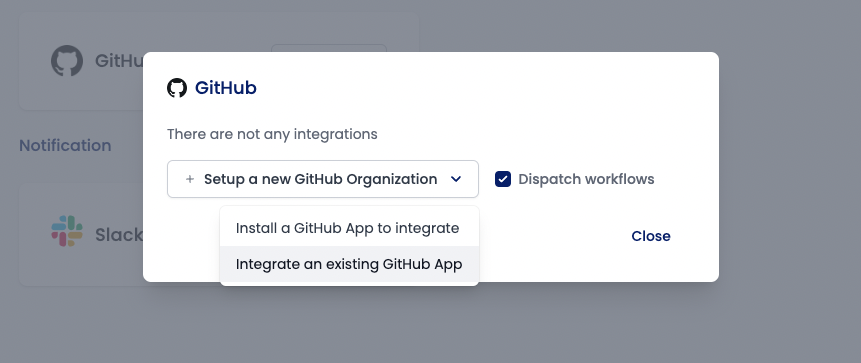
Task: Click 'There are not any integrations' message
Action: (x=272, y=134)
